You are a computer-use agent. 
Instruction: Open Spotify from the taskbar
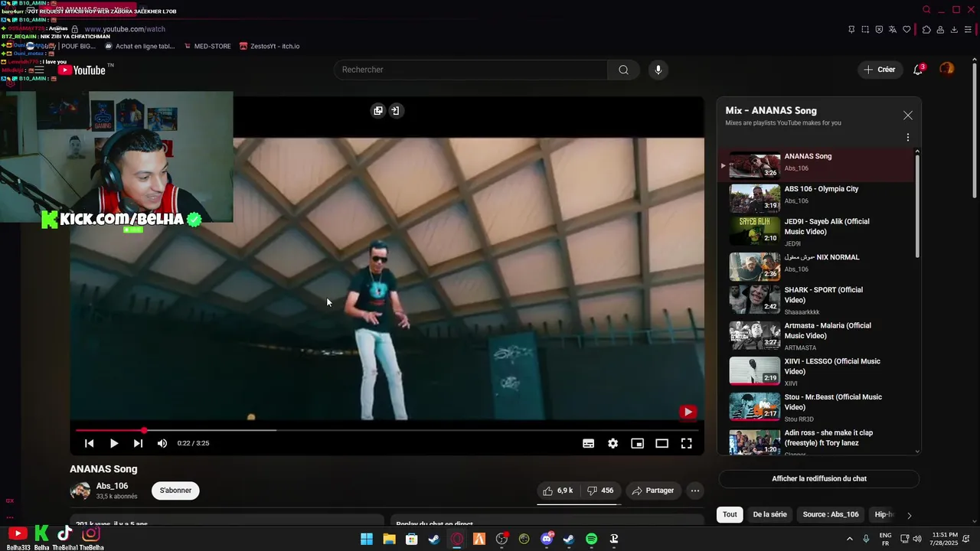coord(591,539)
